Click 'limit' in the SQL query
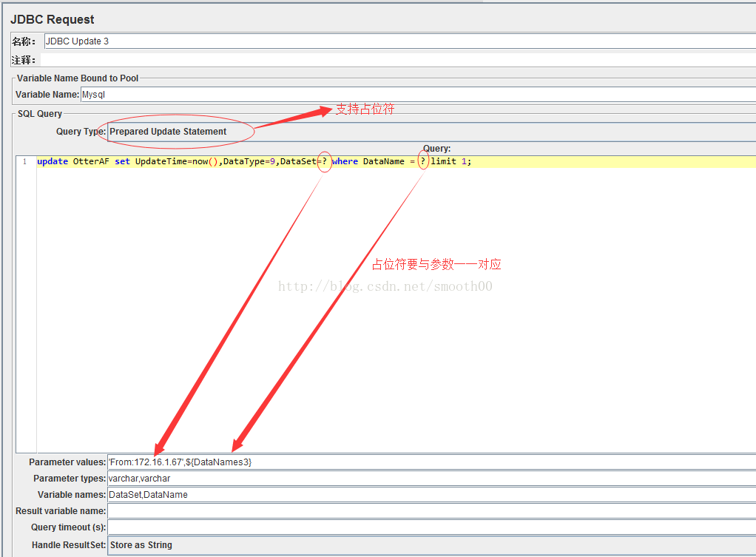 pyautogui.click(x=444, y=161)
